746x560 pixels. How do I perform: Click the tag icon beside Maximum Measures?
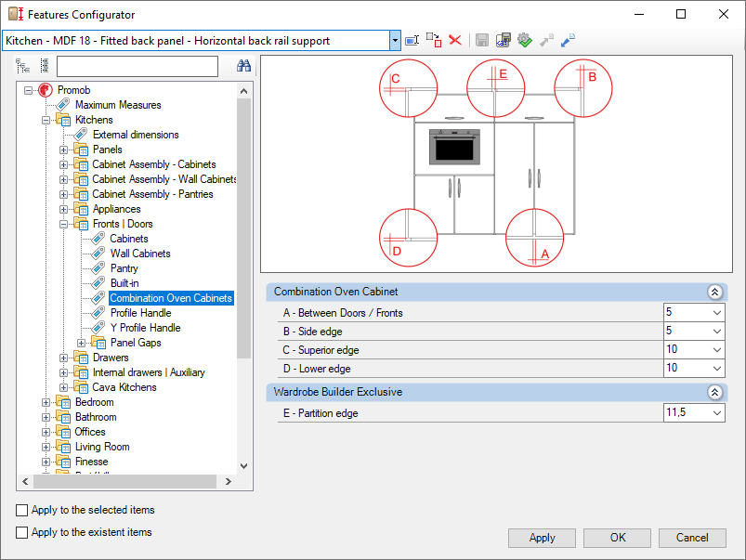point(63,105)
